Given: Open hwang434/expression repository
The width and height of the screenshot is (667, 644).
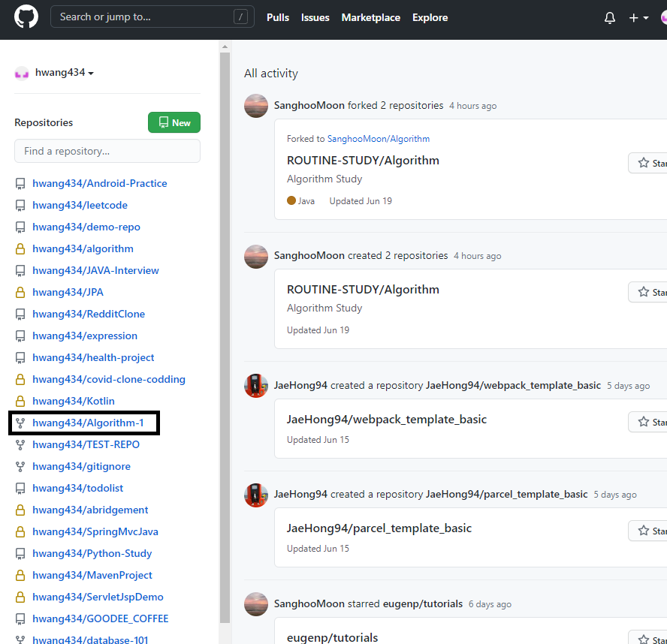Looking at the screenshot, I should tap(85, 336).
